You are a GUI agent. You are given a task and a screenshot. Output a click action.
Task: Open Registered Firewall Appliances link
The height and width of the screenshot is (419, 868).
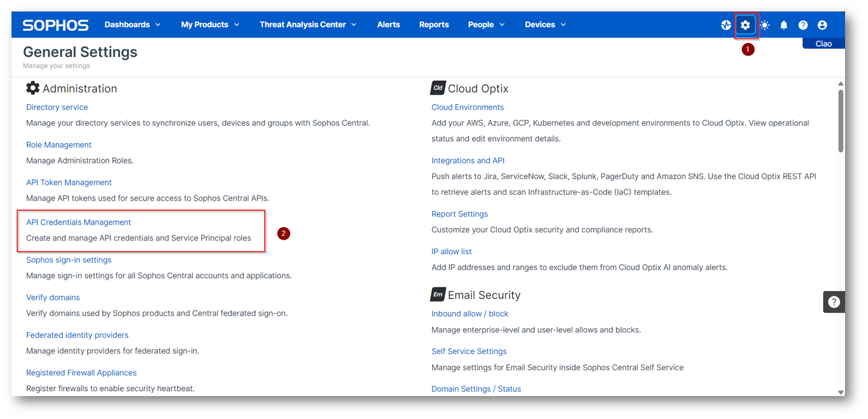pos(81,373)
